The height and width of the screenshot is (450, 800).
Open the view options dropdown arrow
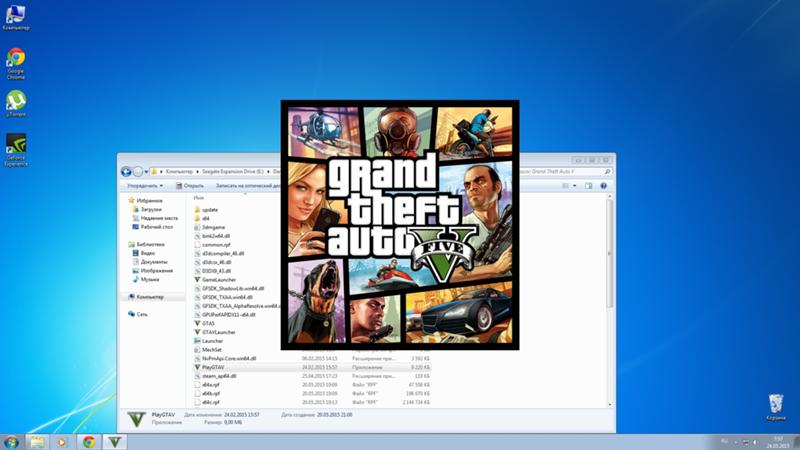tap(574, 186)
